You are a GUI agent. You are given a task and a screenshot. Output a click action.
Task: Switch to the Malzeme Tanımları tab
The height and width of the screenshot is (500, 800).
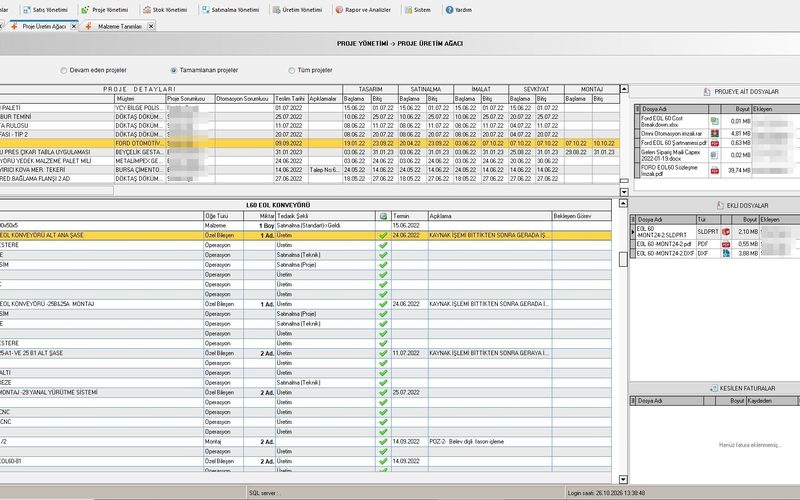[x=119, y=26]
